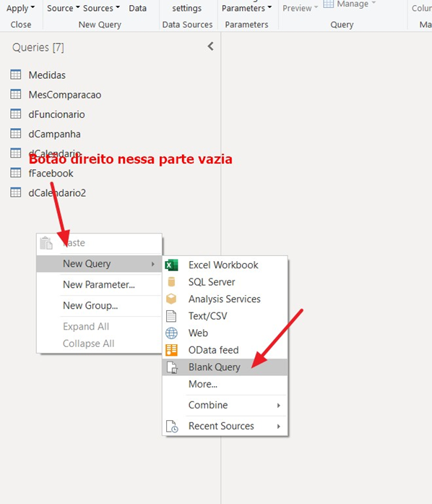Select the Medidas query
Screen dimensions: 432x504
(x=47, y=75)
